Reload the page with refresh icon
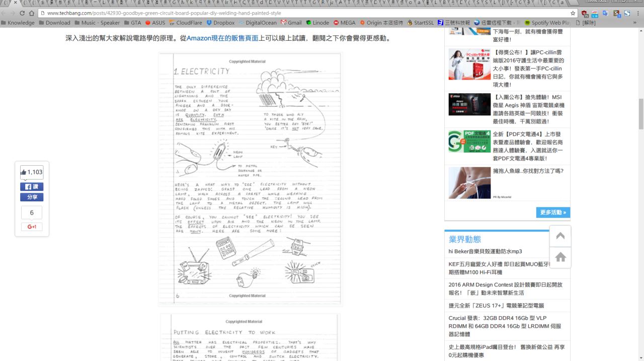The width and height of the screenshot is (644, 361). click(x=22, y=13)
